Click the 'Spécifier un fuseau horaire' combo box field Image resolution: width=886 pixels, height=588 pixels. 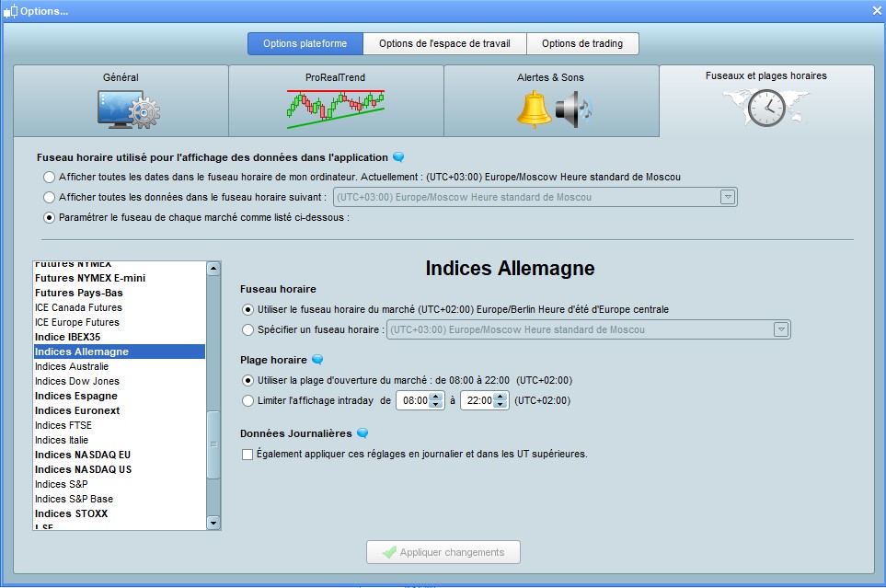(x=588, y=329)
